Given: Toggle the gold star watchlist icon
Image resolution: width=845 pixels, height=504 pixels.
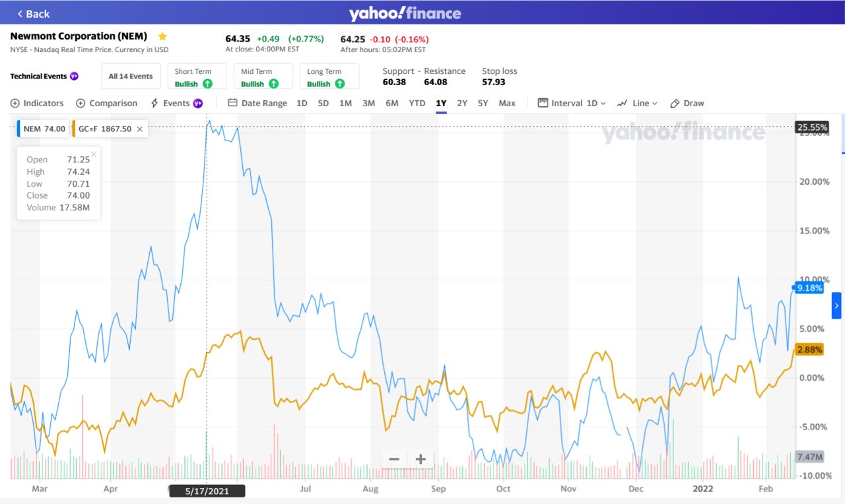Looking at the screenshot, I should [x=162, y=36].
